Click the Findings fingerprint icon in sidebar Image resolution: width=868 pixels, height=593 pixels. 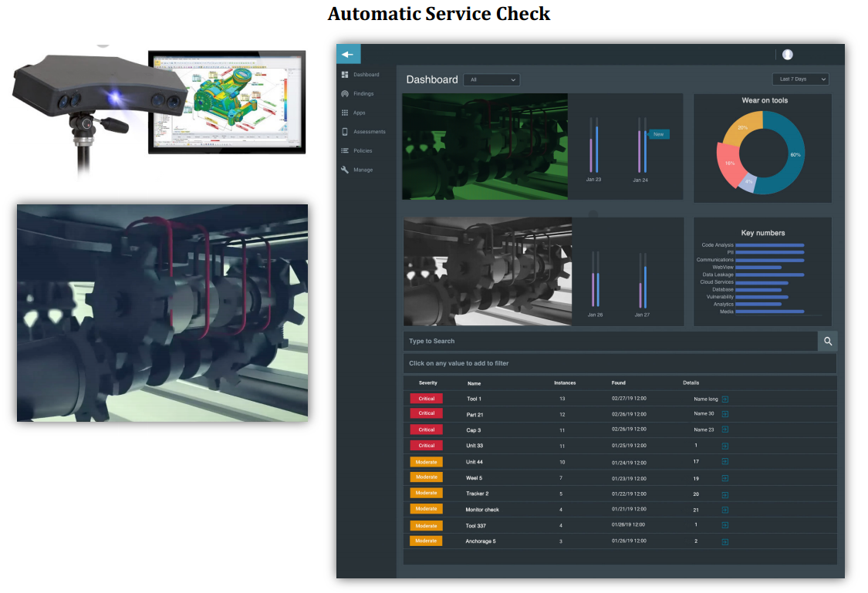[345, 94]
